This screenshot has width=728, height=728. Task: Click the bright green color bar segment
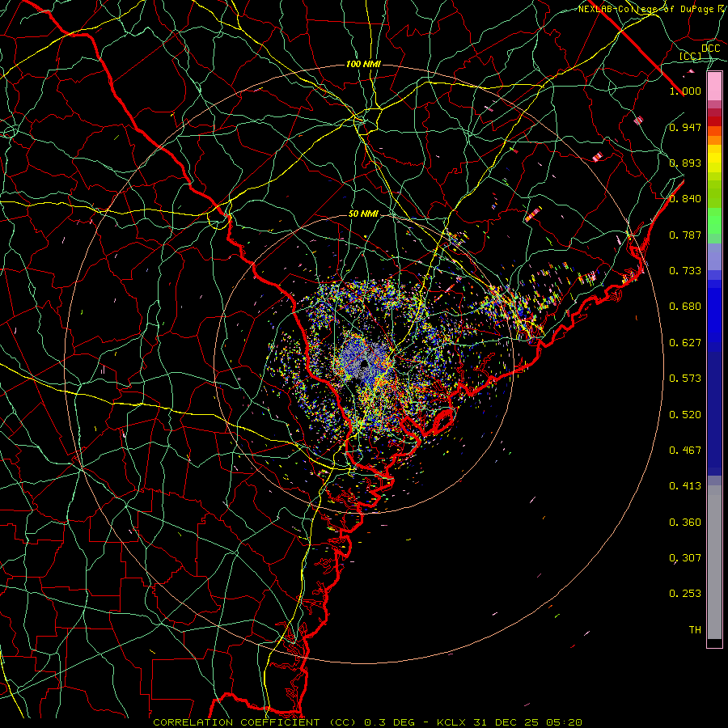tap(714, 221)
